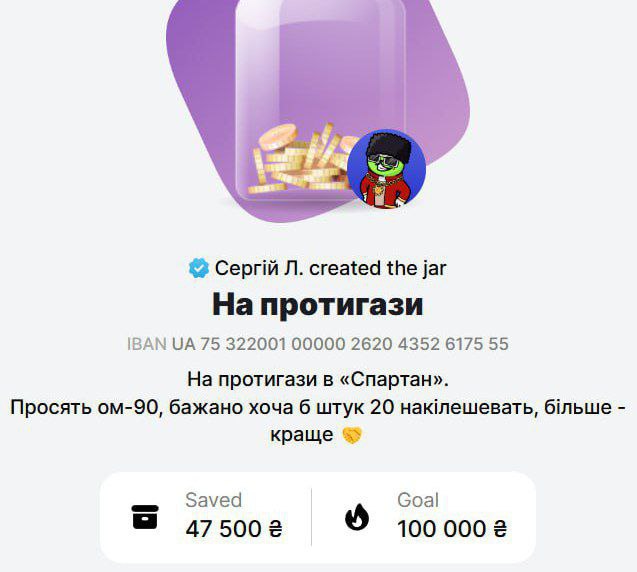Click the «На протигази в «Спартан»» description line
The height and width of the screenshot is (572, 637).
[318, 379]
